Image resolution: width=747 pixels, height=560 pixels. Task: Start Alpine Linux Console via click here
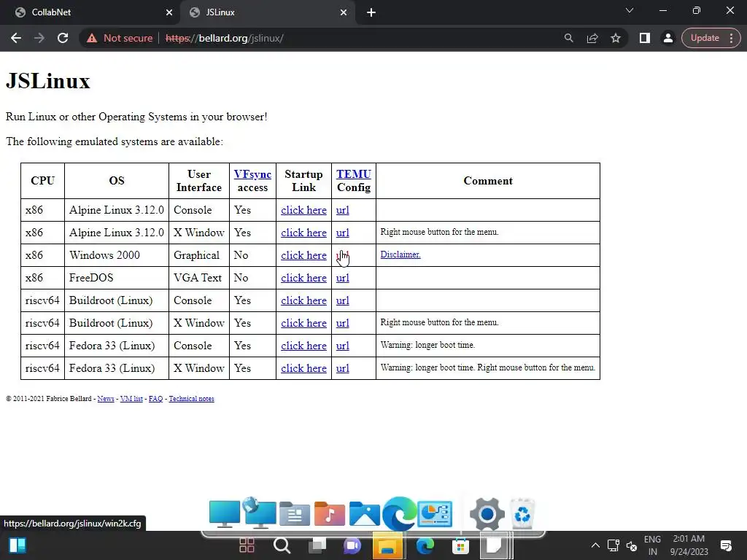(303, 210)
